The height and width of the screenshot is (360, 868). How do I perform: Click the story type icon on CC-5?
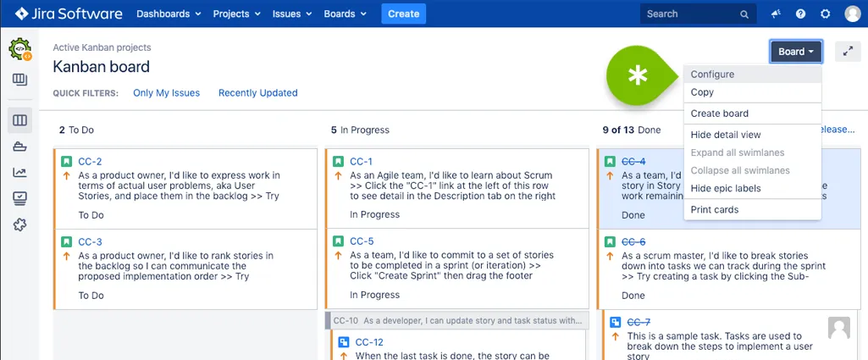pos(338,242)
